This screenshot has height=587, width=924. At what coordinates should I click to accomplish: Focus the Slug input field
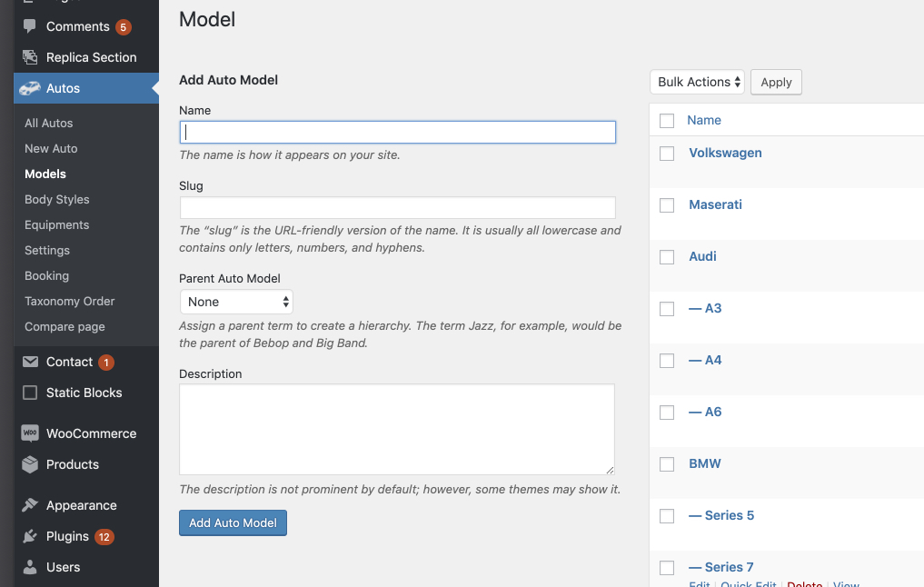click(398, 207)
